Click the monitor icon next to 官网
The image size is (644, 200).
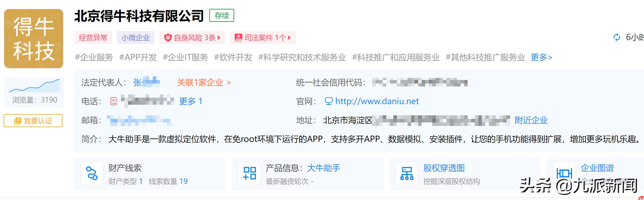(x=328, y=101)
